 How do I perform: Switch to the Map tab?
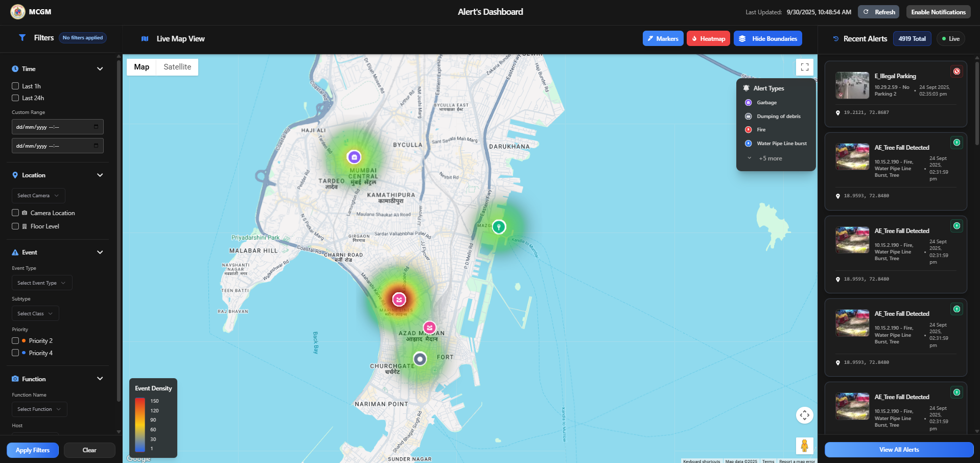point(142,67)
